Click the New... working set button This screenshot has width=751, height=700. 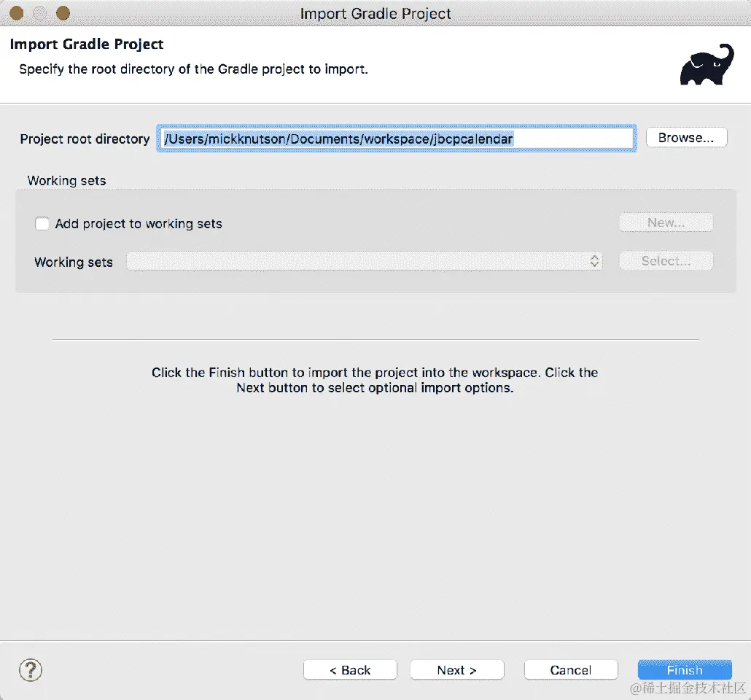(666, 223)
